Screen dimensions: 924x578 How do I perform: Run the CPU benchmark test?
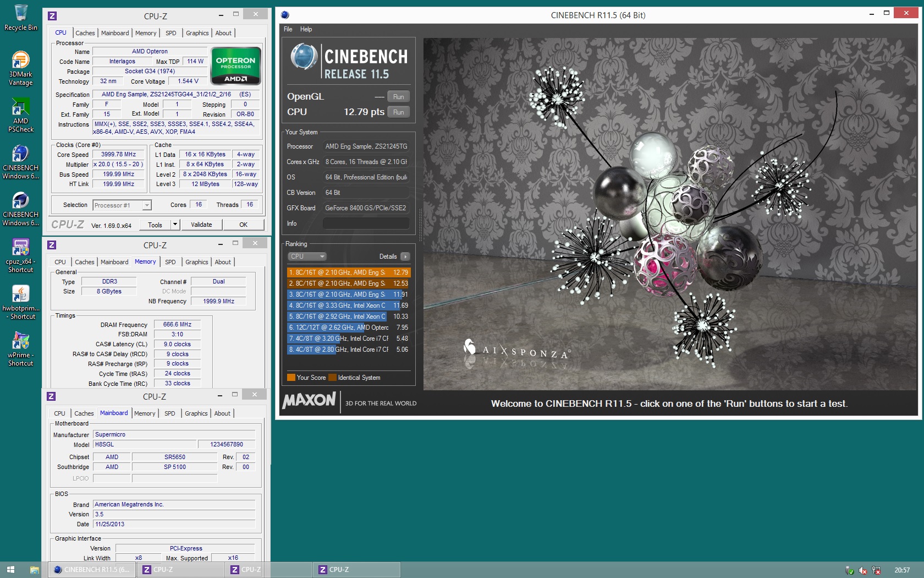tap(399, 112)
